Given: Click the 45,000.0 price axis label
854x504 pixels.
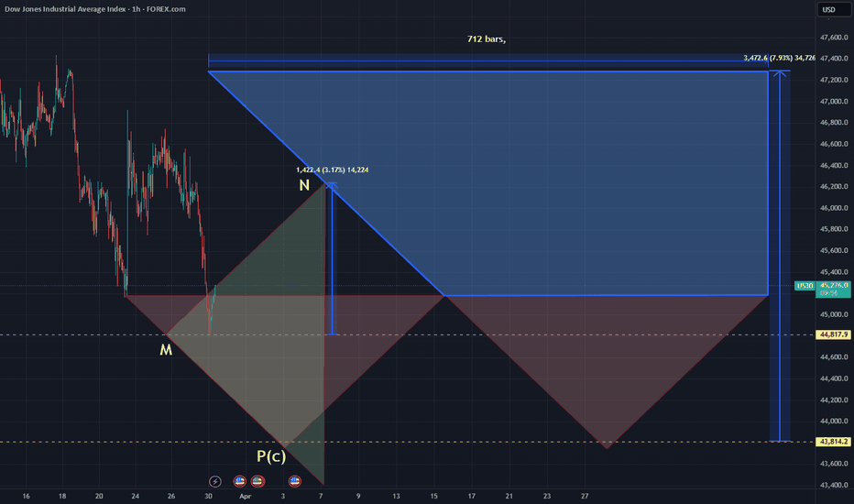Looking at the screenshot, I should 834,314.
